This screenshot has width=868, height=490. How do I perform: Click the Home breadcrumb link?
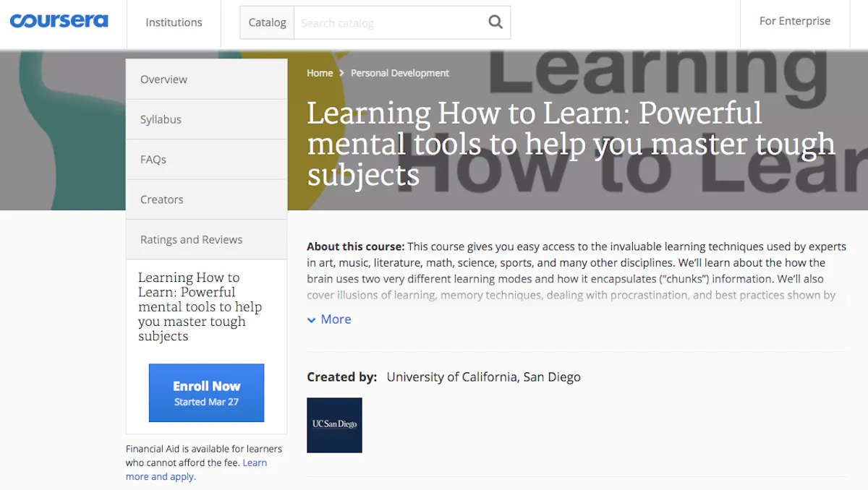[x=320, y=73]
